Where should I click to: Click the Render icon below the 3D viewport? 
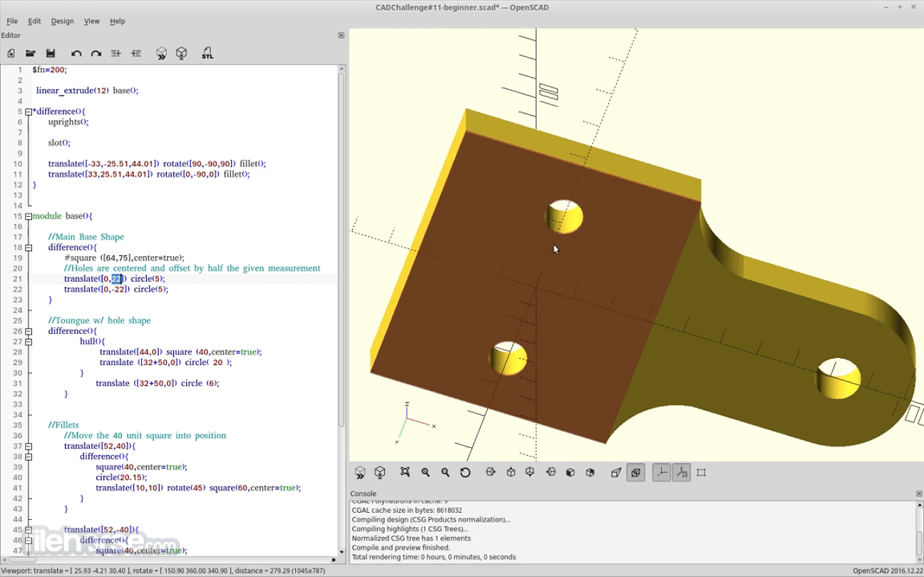380,472
